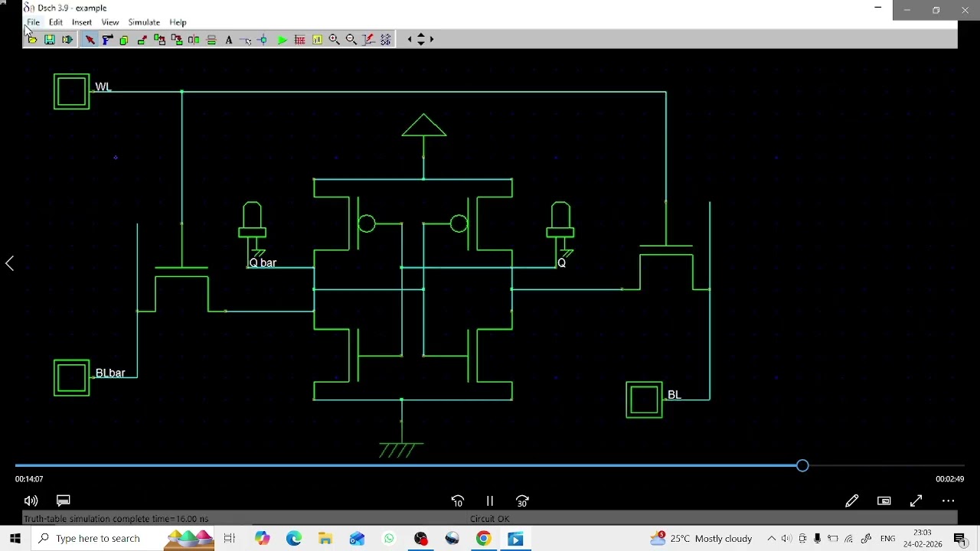
Task: Mute the video with speaker icon
Action: (31, 501)
